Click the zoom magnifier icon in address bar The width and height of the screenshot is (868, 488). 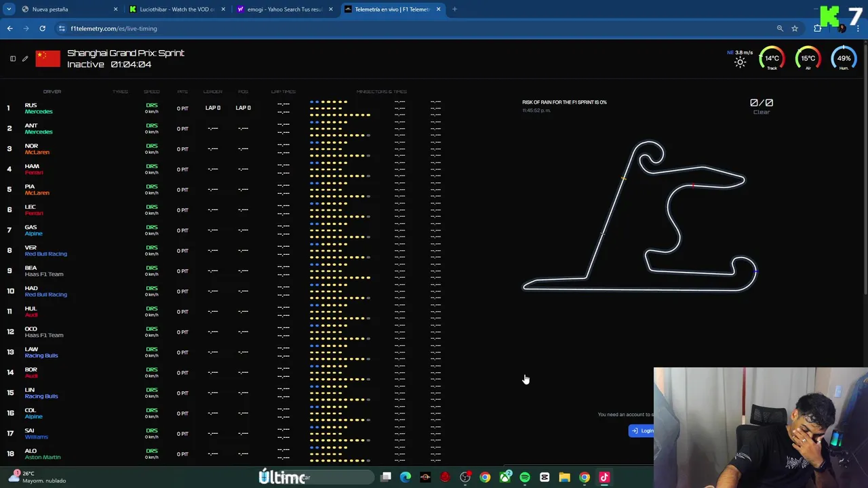[780, 28]
